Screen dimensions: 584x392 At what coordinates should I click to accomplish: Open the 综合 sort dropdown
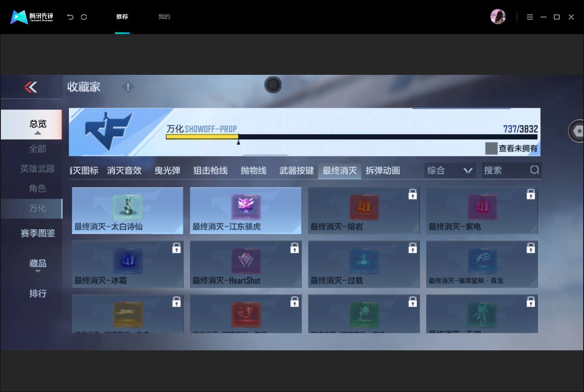(450, 170)
